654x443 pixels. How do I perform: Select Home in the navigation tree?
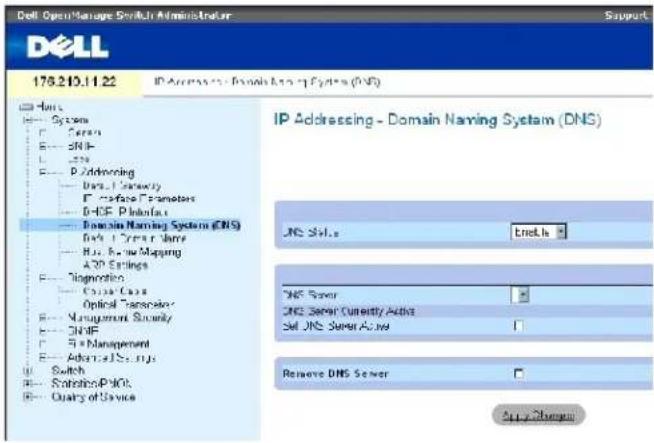(x=49, y=107)
